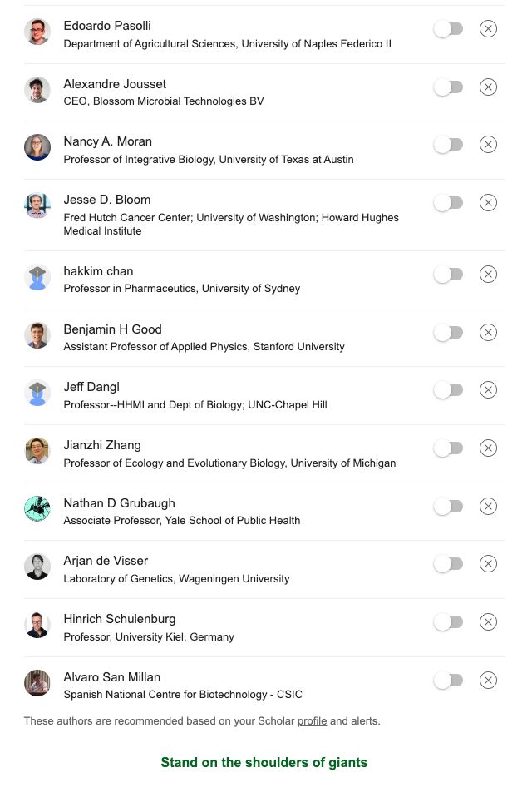Toggle follow for Alvaro San Millan
This screenshot has height=802, width=532.
[448, 680]
